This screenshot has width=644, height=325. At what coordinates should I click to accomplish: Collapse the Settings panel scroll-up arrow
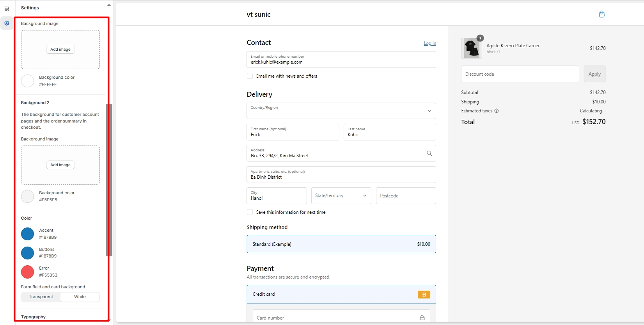109,5
